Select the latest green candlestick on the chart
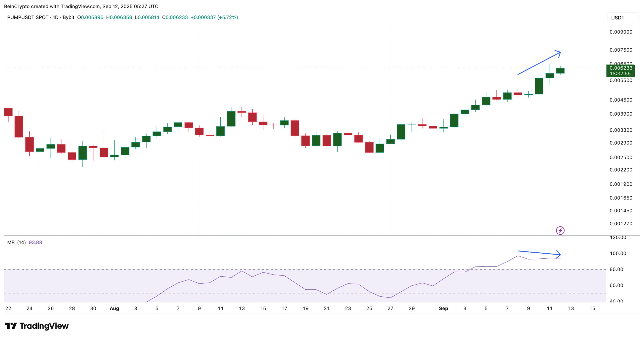The image size is (644, 338). pos(560,70)
